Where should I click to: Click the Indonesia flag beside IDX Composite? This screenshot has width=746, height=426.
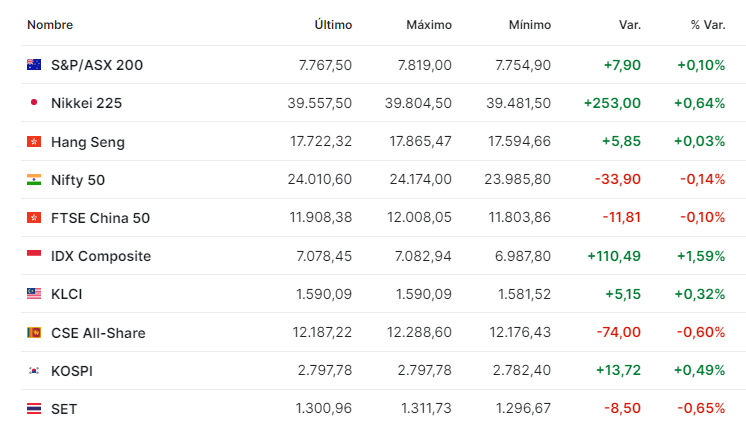click(34, 254)
